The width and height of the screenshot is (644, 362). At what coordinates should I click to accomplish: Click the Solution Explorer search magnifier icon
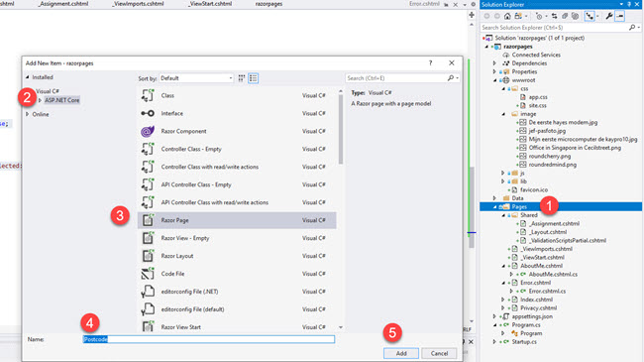click(632, 28)
